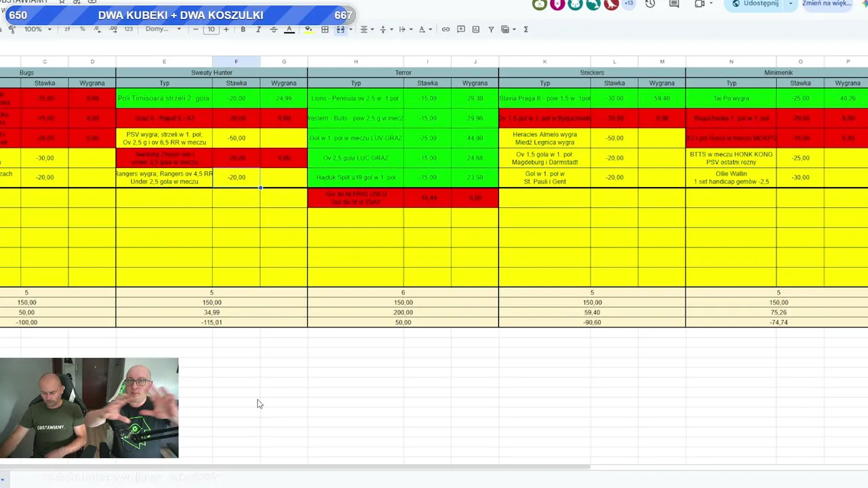Increase decimal places
Image resolution: width=868 pixels, height=488 pixels.
112,29
